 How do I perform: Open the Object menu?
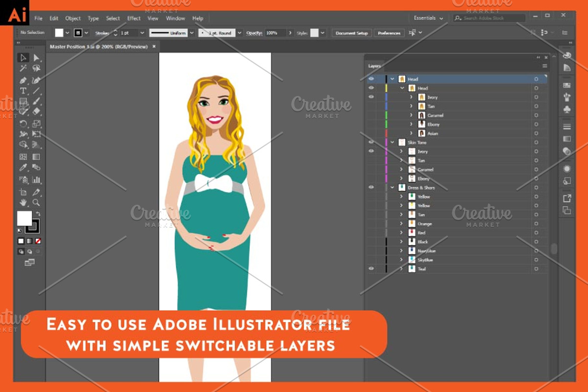pyautogui.click(x=73, y=19)
